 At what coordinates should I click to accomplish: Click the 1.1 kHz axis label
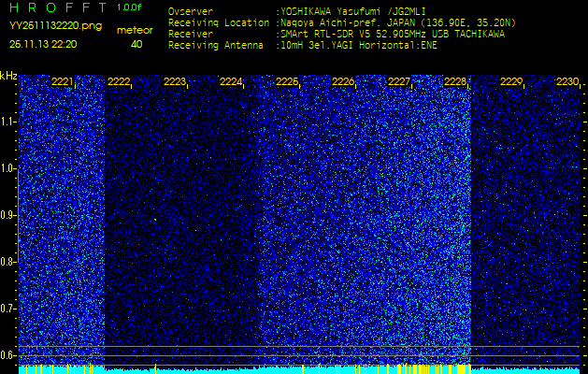[7, 122]
